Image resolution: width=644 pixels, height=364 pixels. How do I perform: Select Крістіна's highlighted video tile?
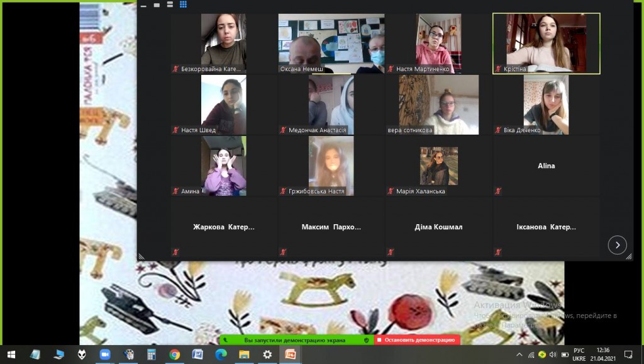point(546,43)
